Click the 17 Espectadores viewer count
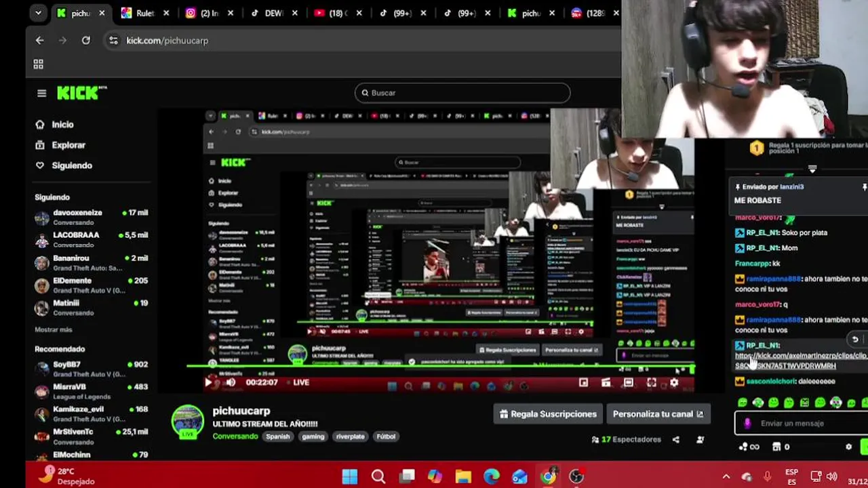Screen dimensions: 868x488 [626, 440]
